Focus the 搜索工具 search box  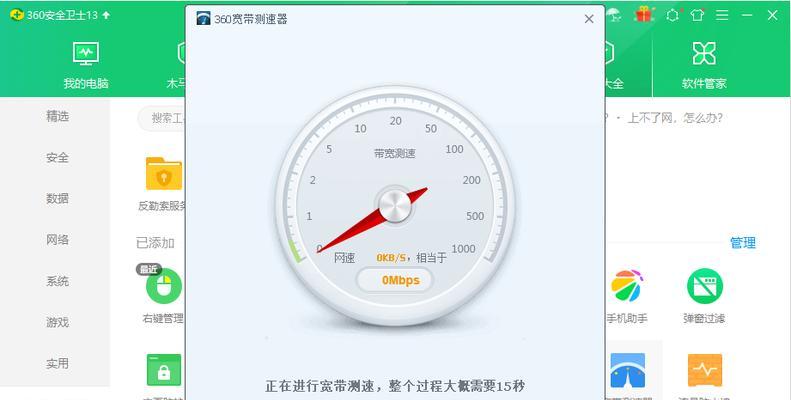pyautogui.click(x=161, y=119)
